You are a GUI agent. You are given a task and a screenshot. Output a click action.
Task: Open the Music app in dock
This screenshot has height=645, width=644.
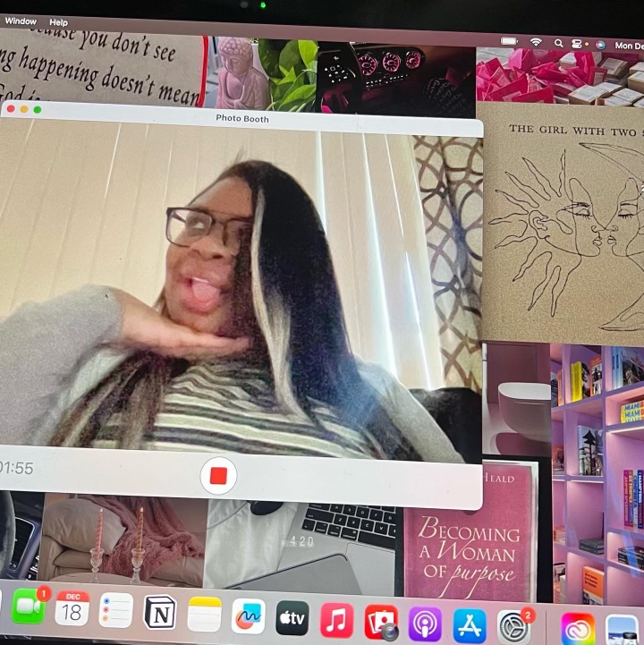point(337,619)
